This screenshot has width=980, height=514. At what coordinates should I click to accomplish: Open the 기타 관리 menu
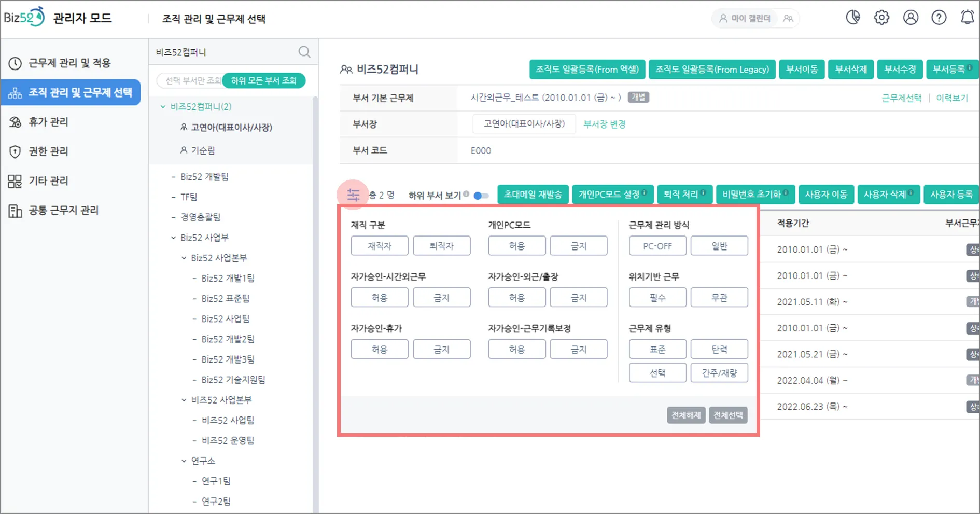pos(71,181)
